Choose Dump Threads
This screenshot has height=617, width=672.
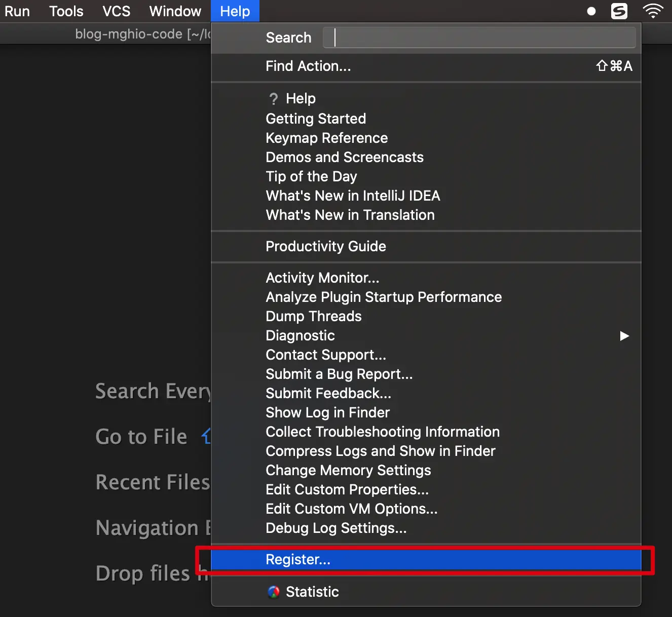426,316
